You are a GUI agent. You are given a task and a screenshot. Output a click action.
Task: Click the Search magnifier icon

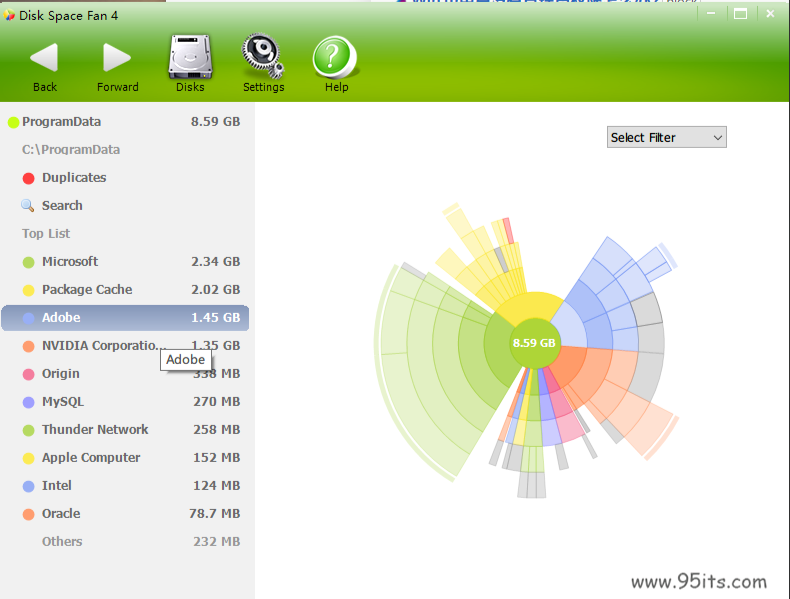pos(28,206)
